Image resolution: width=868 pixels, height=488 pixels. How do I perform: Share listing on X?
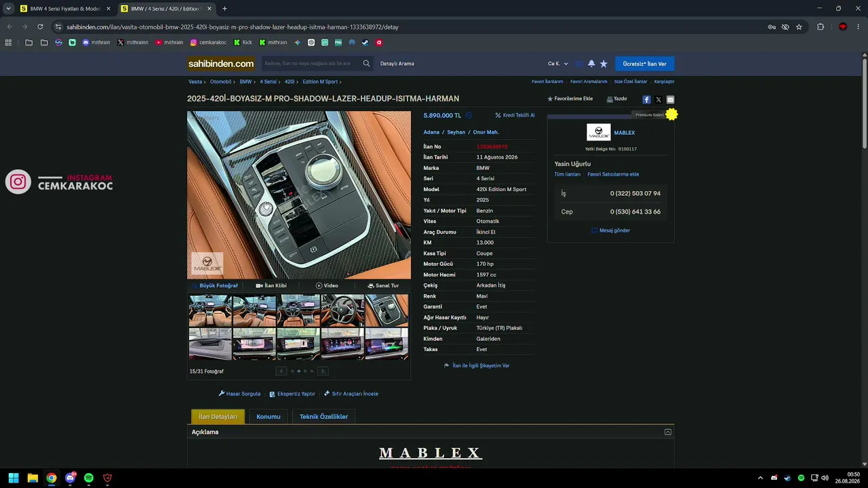(658, 100)
